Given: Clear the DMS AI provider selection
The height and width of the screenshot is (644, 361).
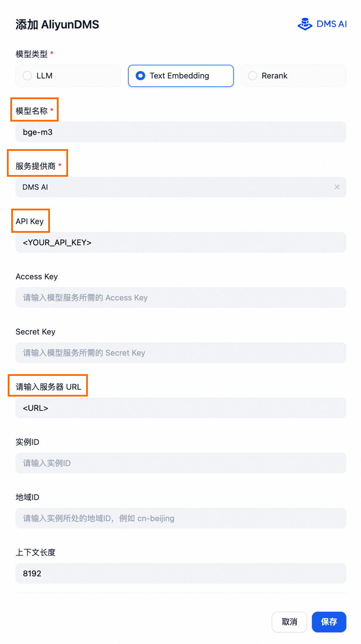Looking at the screenshot, I should click(337, 187).
